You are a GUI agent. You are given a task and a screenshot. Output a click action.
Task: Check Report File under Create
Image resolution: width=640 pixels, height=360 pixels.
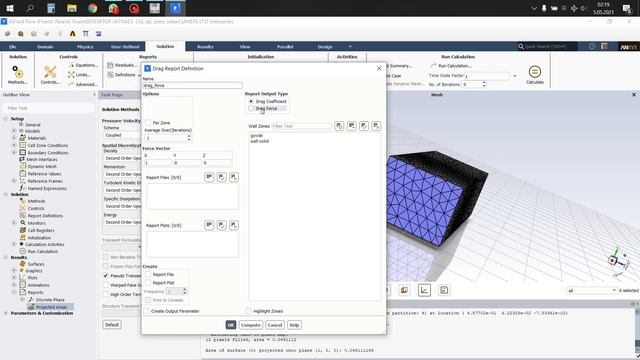(x=148, y=274)
